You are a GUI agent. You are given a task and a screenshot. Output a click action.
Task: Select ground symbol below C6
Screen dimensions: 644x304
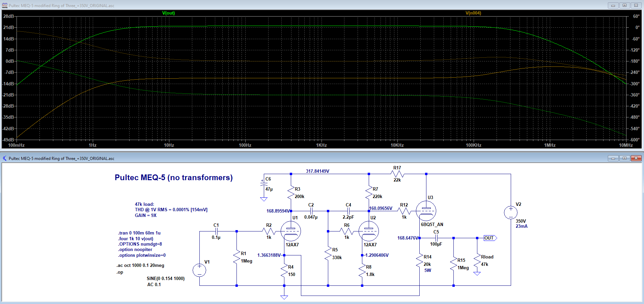264,199
